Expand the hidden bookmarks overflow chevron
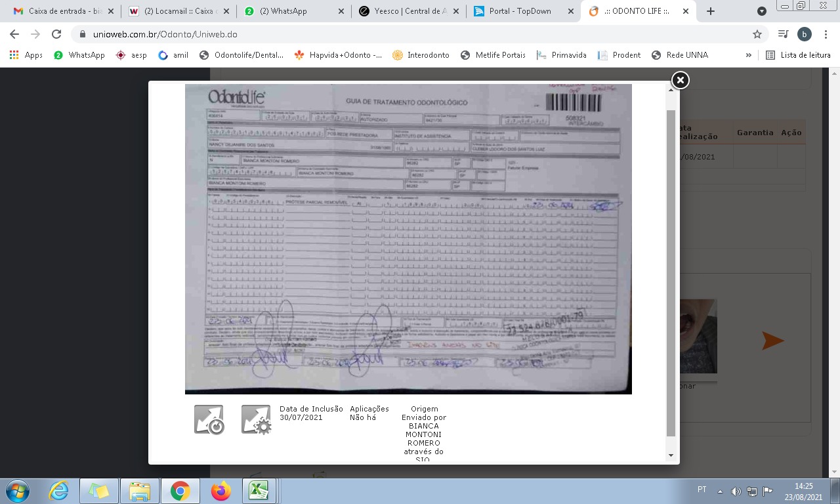Screen dimensions: 840x504 click(749, 55)
